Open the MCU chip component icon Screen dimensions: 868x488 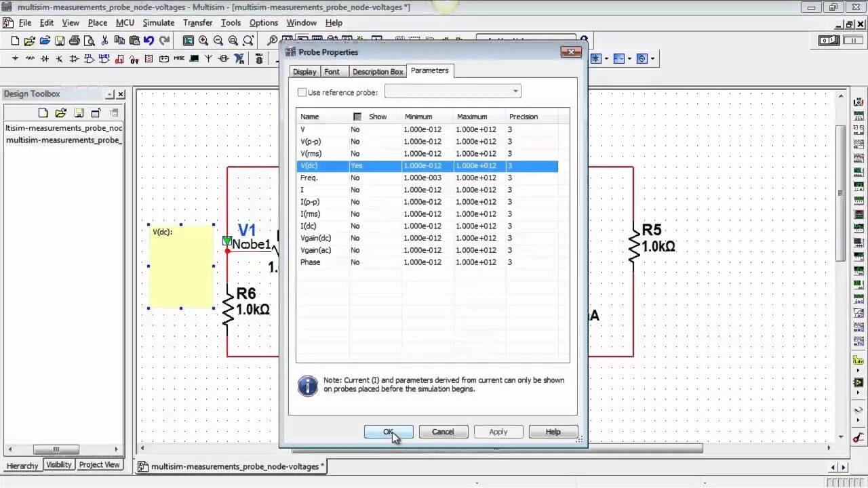point(258,58)
